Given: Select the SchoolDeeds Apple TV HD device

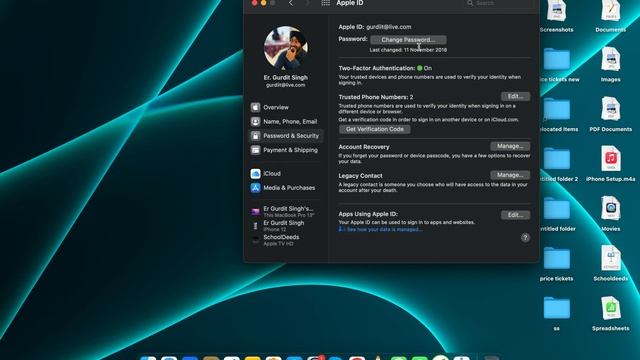Looking at the screenshot, I should coord(286,240).
